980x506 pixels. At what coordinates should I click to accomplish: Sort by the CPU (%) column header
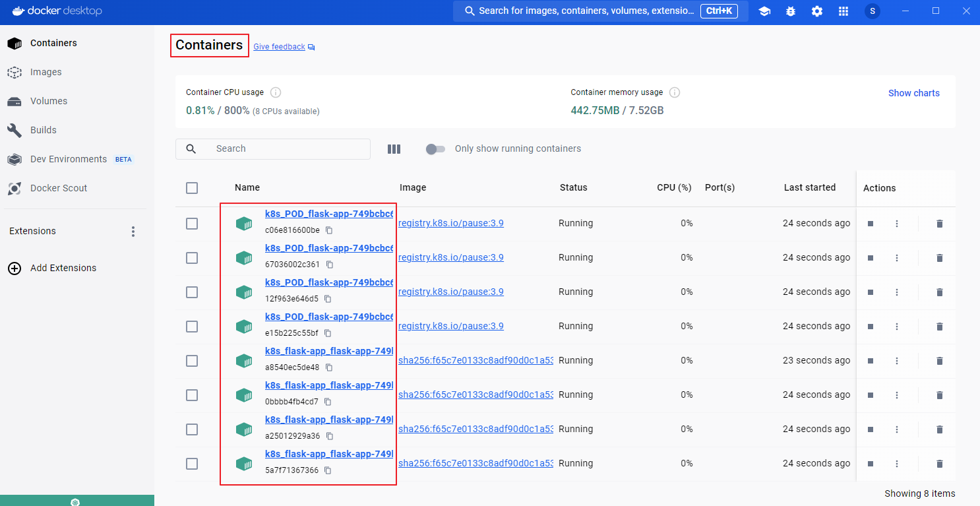point(674,187)
